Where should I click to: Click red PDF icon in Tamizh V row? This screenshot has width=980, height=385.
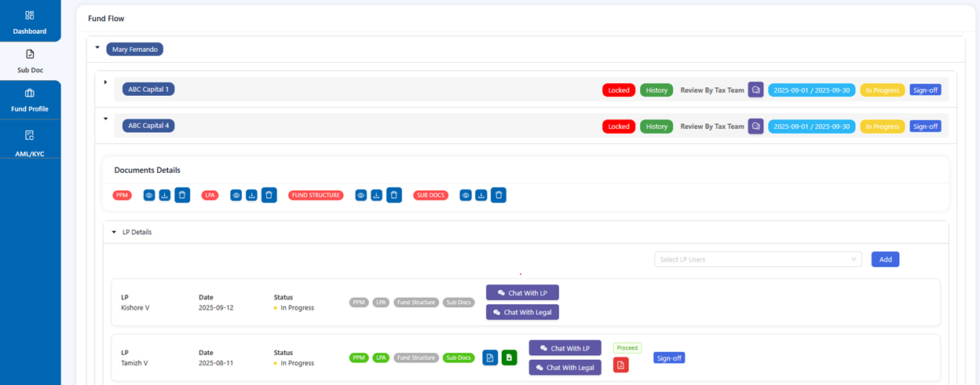(620, 365)
